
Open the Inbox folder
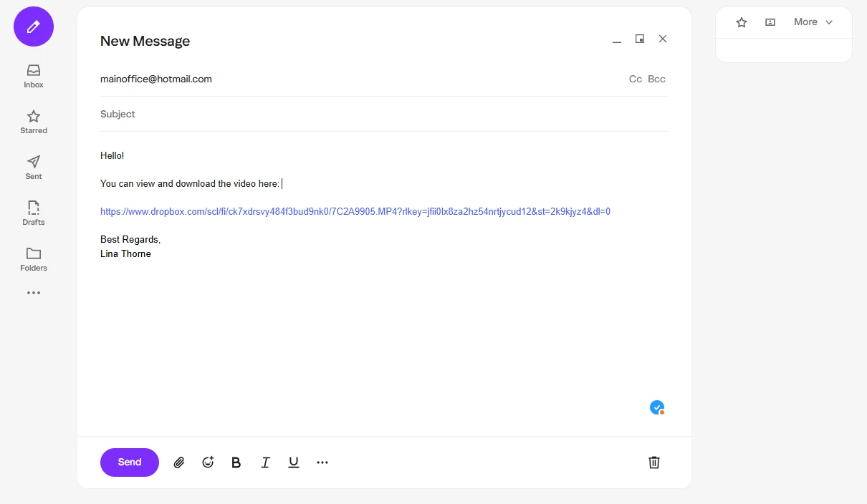34,76
